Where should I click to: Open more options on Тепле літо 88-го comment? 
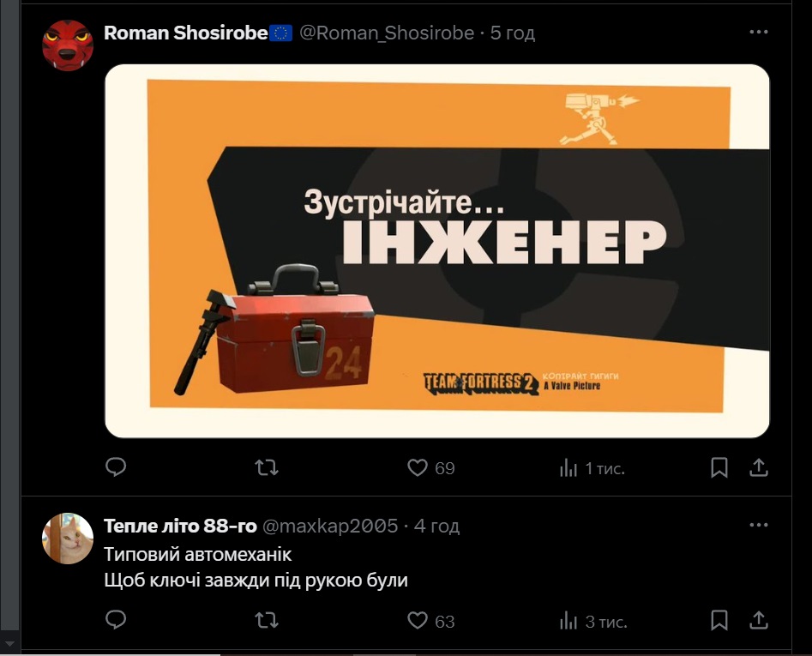tap(759, 525)
